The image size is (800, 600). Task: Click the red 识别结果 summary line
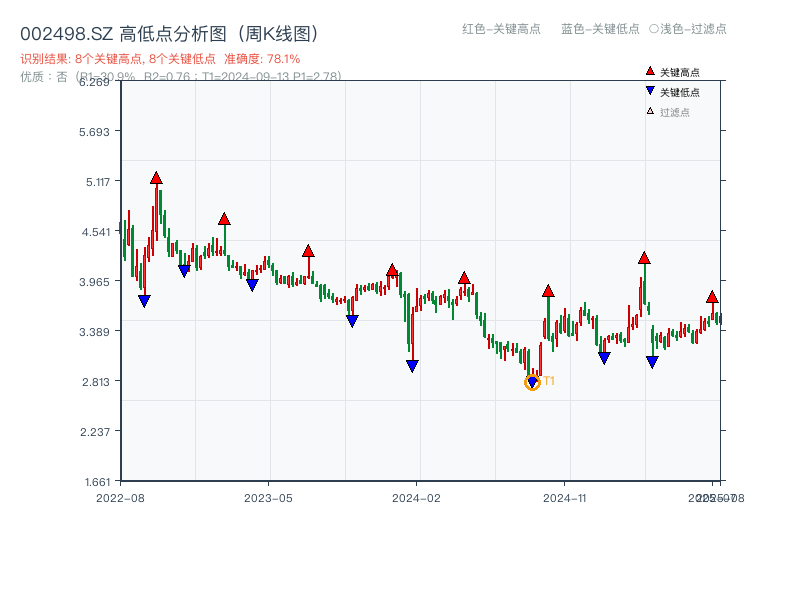pyautogui.click(x=160, y=59)
